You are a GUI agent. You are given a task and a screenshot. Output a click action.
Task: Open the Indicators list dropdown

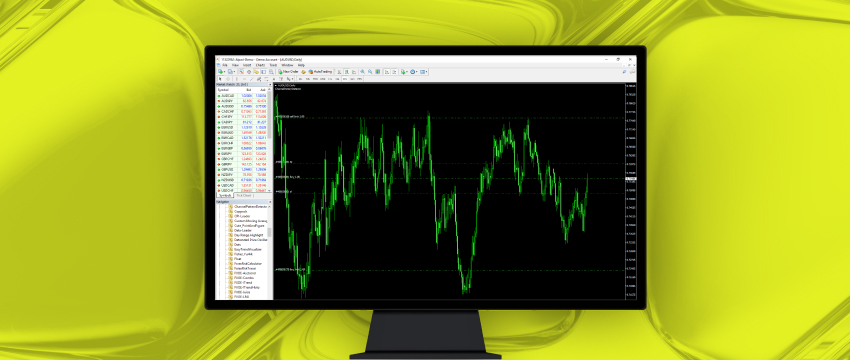404,72
